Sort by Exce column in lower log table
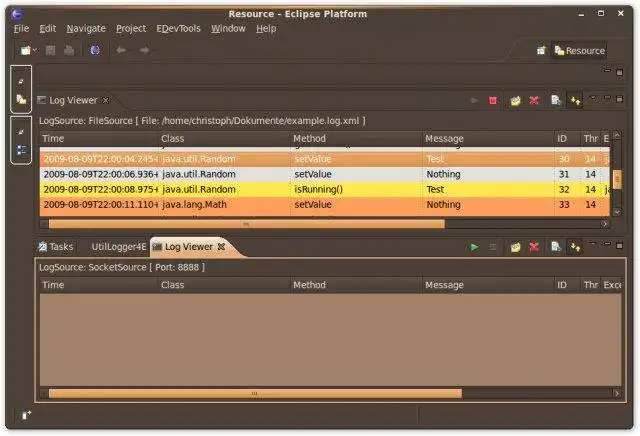 pyautogui.click(x=612, y=285)
